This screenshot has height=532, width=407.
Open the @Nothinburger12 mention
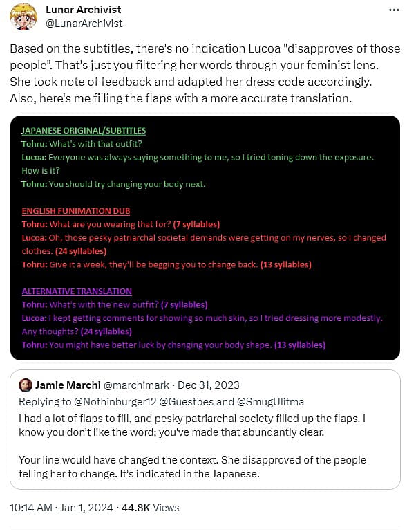click(x=115, y=402)
